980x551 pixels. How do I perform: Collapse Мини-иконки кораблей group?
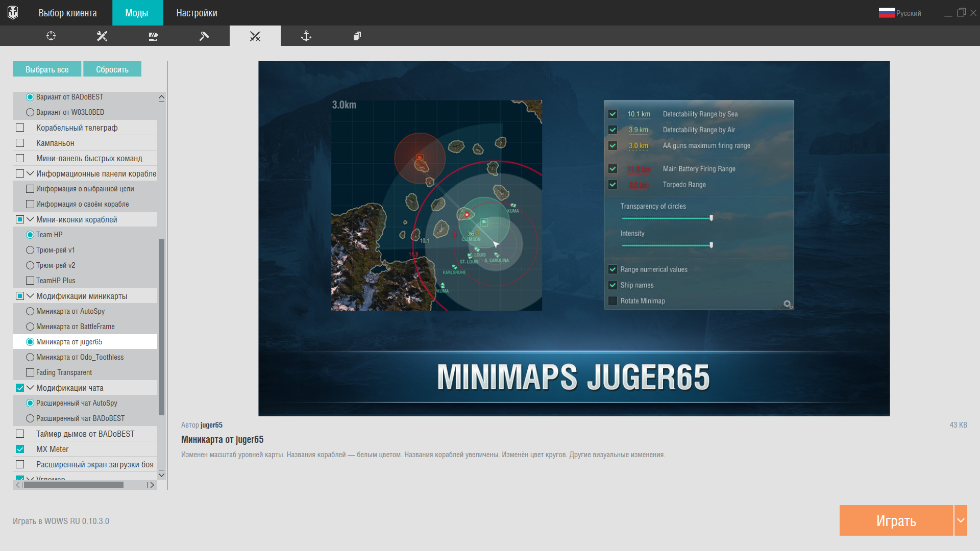point(30,219)
